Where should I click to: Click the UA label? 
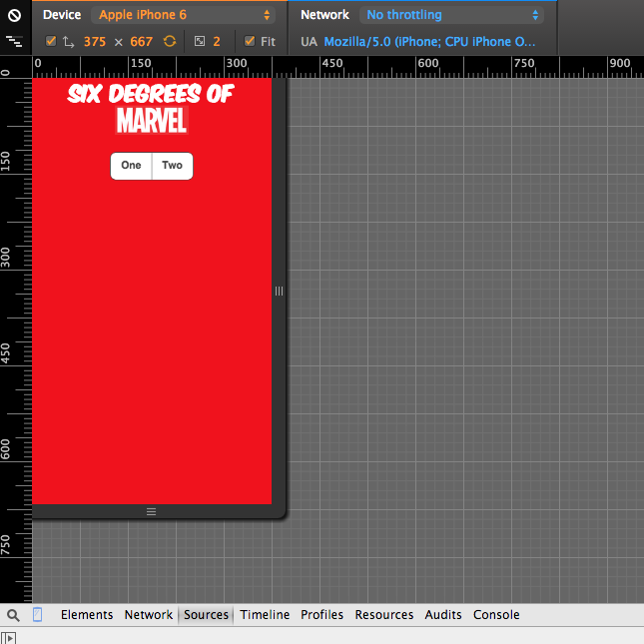coord(309,42)
